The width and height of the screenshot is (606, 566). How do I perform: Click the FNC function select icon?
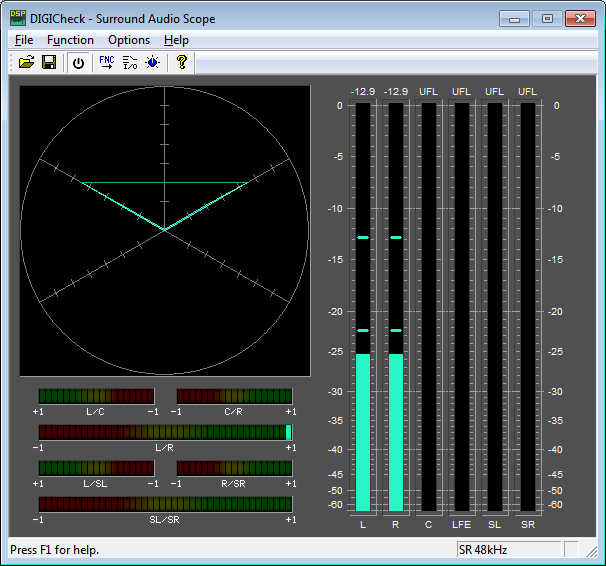click(x=107, y=62)
